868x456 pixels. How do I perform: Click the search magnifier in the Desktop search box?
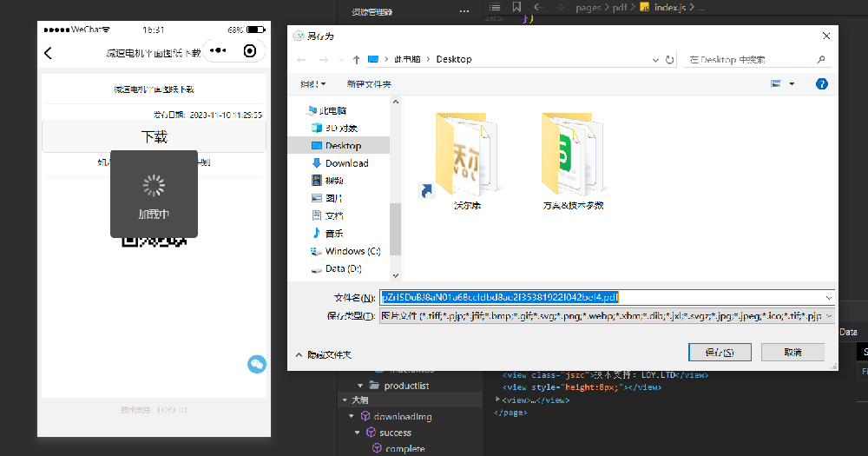pos(821,59)
